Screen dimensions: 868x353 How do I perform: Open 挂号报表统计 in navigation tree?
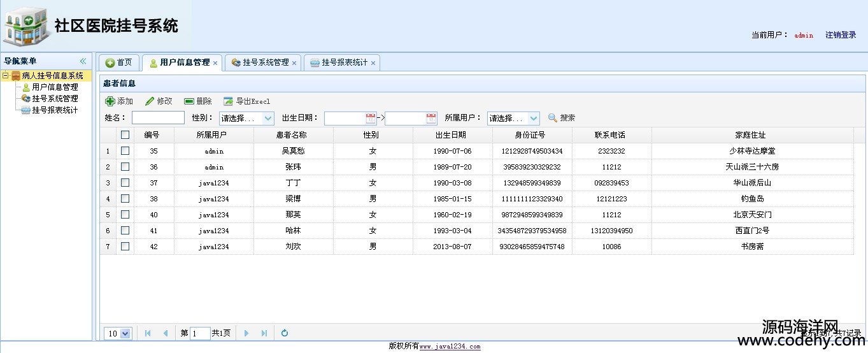[x=55, y=110]
